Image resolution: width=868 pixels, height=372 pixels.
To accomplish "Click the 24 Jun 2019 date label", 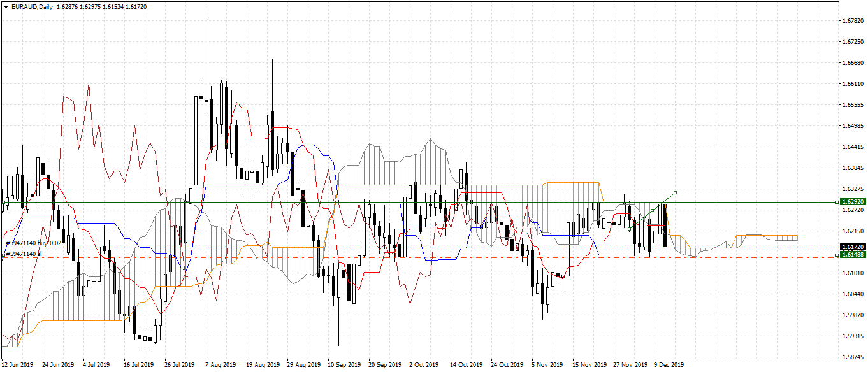I will (x=57, y=365).
